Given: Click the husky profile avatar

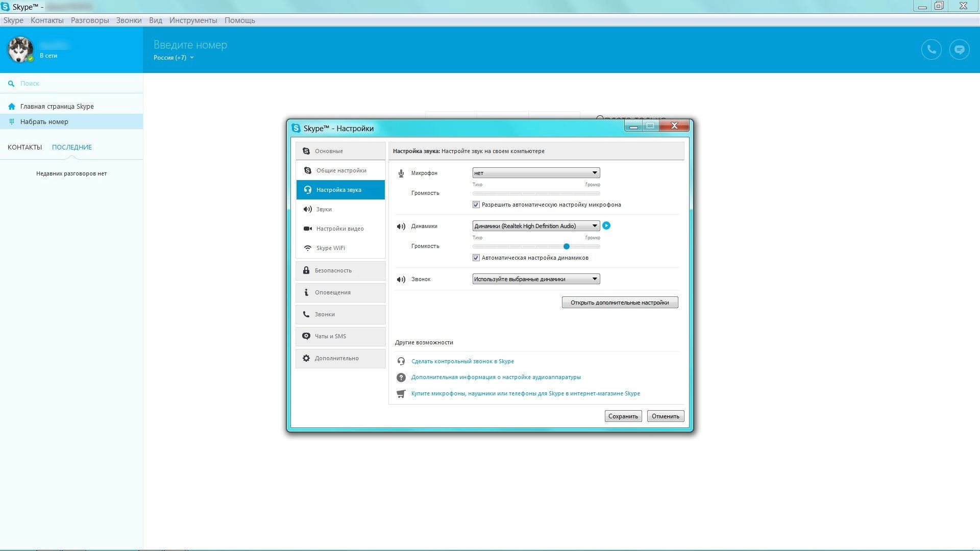Looking at the screenshot, I should [20, 49].
